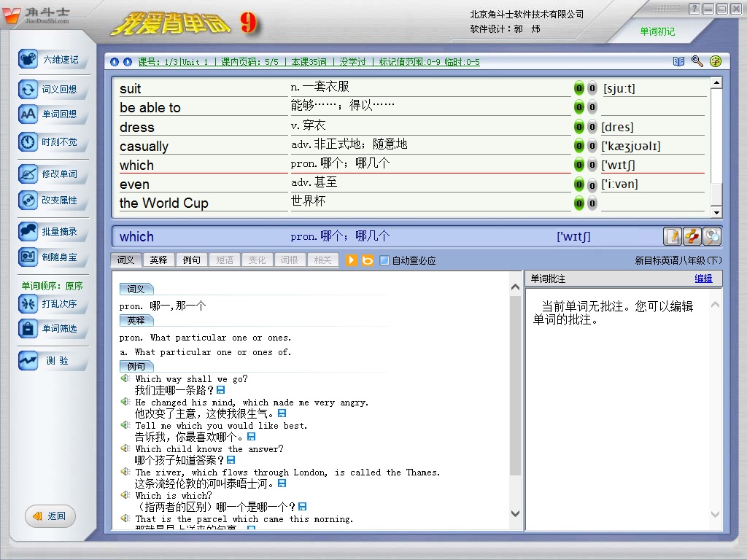Click the help question mark window button
The image size is (747, 560).
(x=694, y=9)
